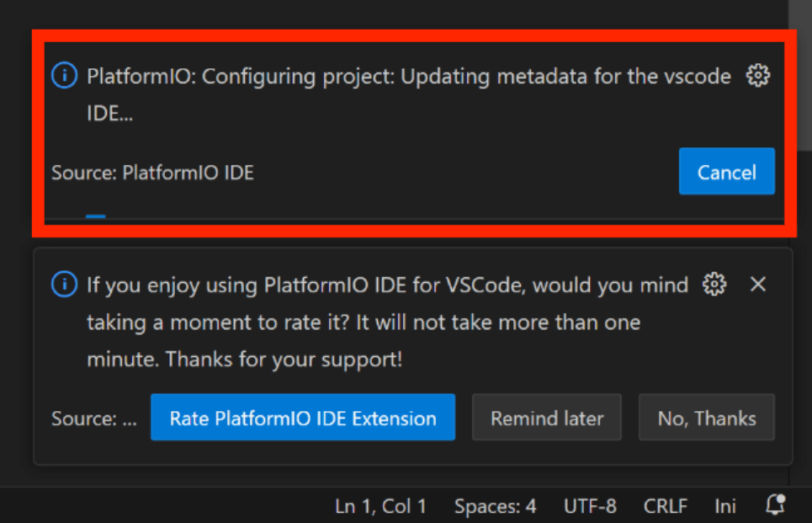Viewport: 812px width, 523px height.
Task: Click the editor vertical scrollbar thumb
Action: pos(800,67)
